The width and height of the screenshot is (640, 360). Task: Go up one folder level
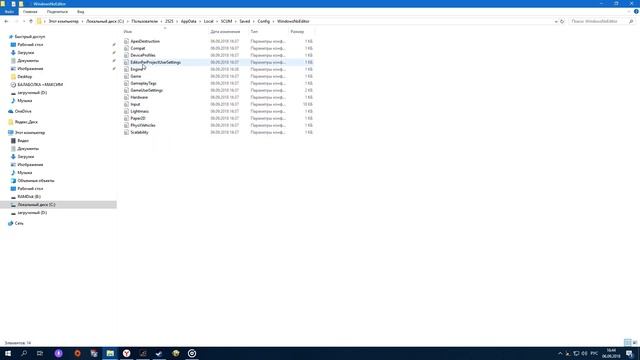[31, 21]
